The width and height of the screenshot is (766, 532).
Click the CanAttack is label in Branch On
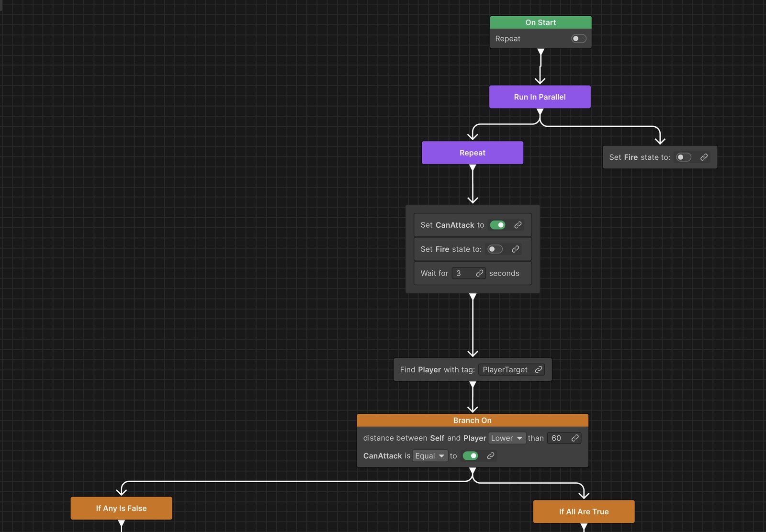tap(386, 456)
